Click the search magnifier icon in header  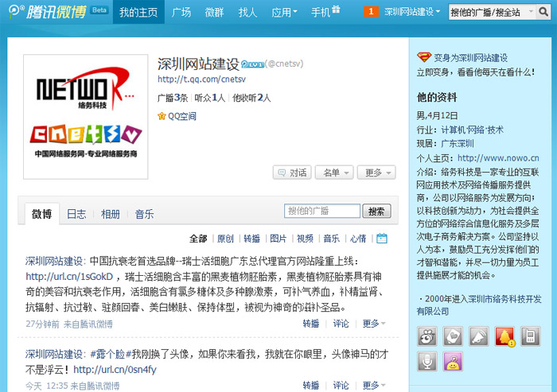pyautogui.click(x=543, y=12)
